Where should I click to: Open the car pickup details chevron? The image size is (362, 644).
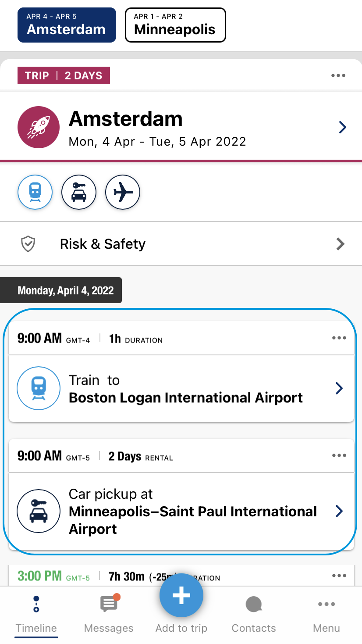click(339, 511)
